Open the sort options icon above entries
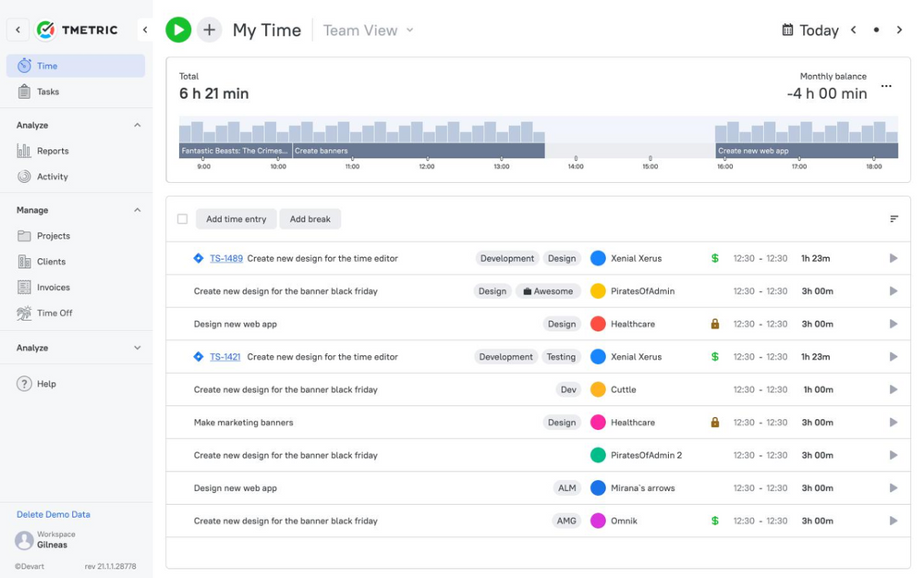 click(x=894, y=219)
